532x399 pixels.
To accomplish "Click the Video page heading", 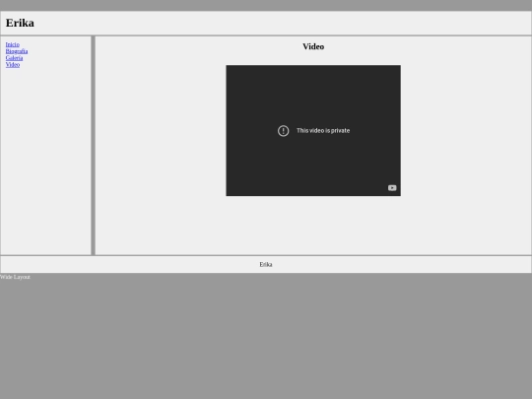I will click(x=313, y=46).
